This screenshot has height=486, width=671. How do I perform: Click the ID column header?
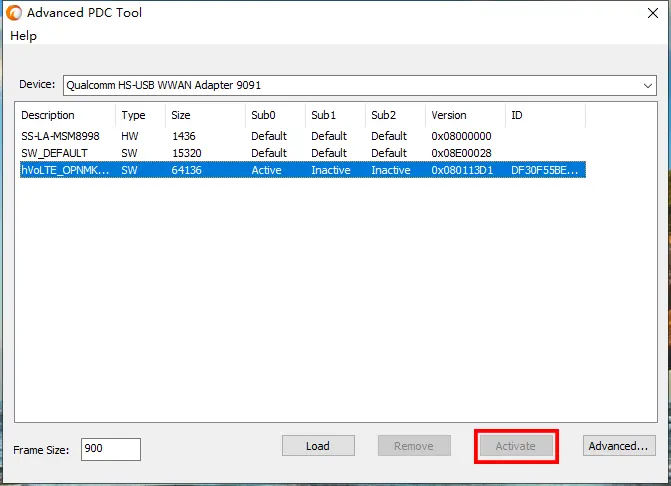pyautogui.click(x=545, y=115)
